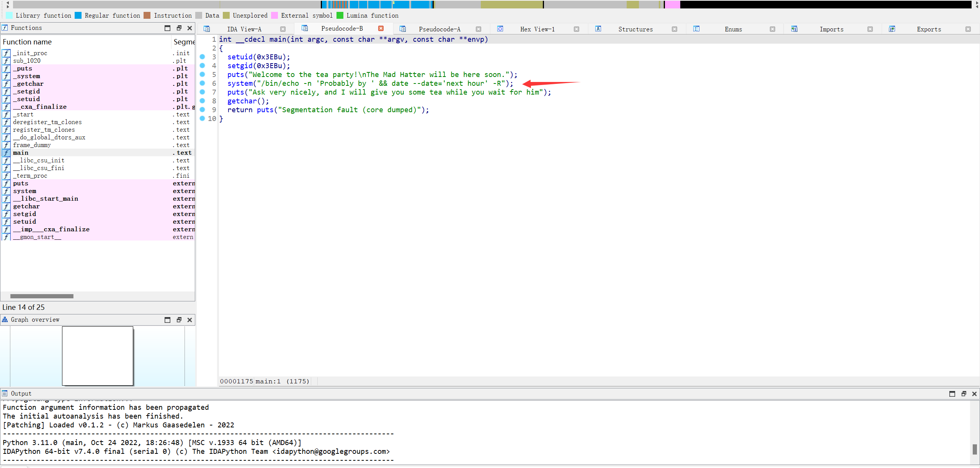Switch to the IDA View-A tab
Image resolution: width=980 pixels, height=468 pixels.
[x=244, y=29]
